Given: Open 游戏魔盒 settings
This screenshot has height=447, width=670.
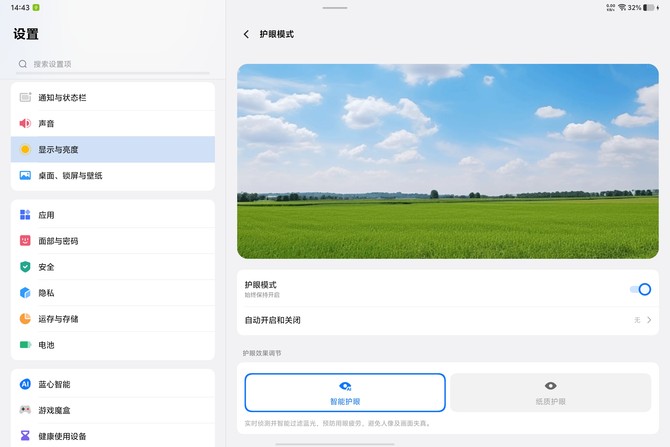Looking at the screenshot, I should click(x=113, y=410).
